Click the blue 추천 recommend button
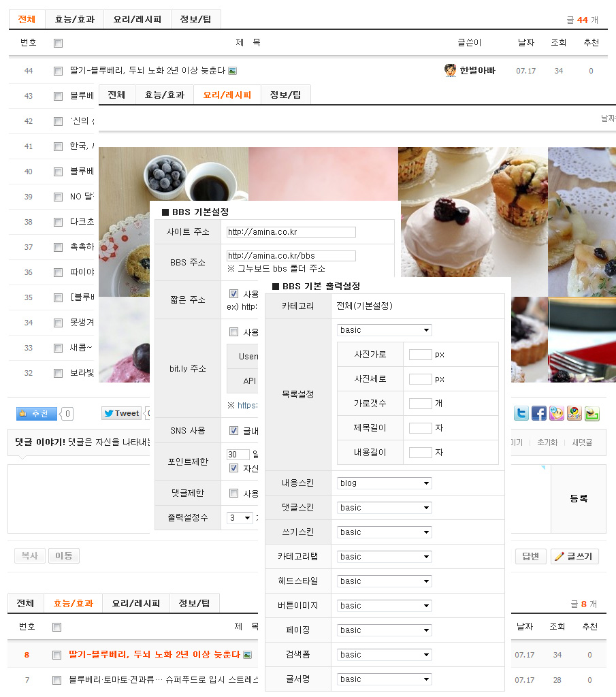The width and height of the screenshot is (616, 697). click(37, 413)
